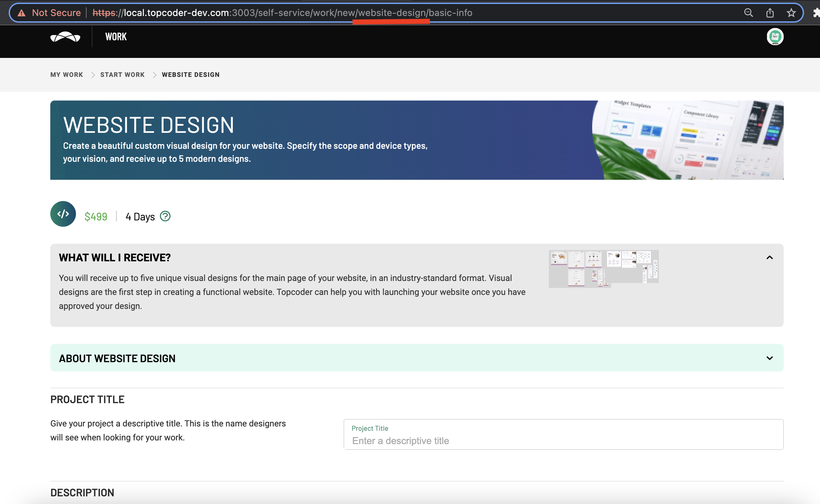Click the browser zoom magnifier icon
Viewport: 820px width, 504px height.
[748, 13]
